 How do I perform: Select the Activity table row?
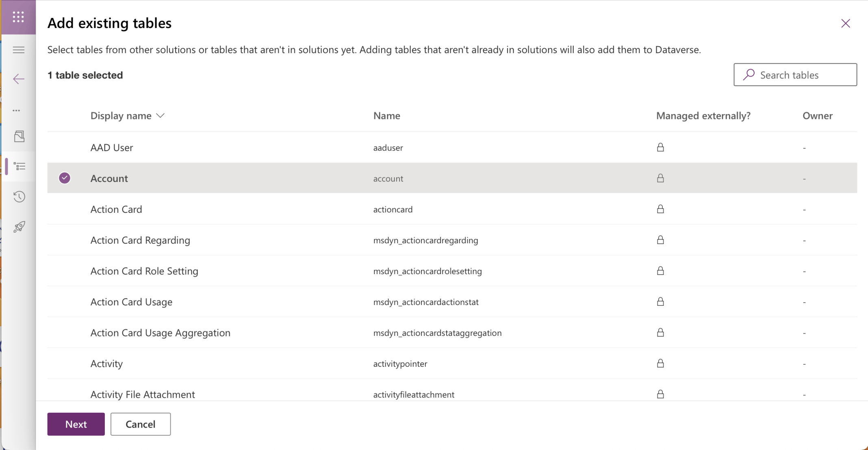click(106, 363)
